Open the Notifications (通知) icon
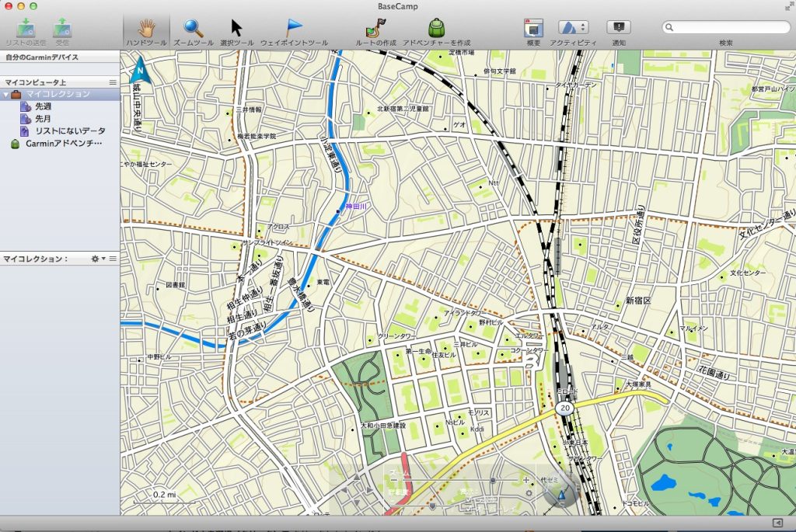Viewport: 796px width, 532px height. (x=619, y=28)
